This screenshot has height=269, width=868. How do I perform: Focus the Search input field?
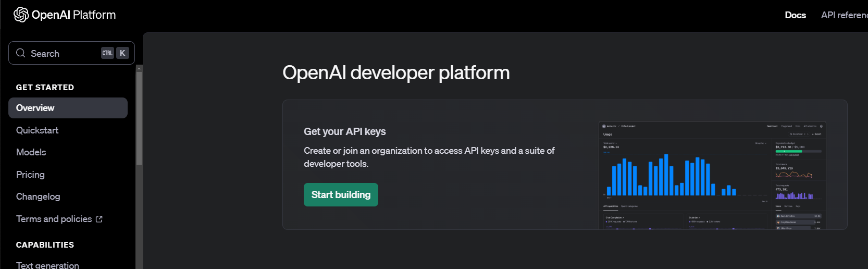coord(71,53)
